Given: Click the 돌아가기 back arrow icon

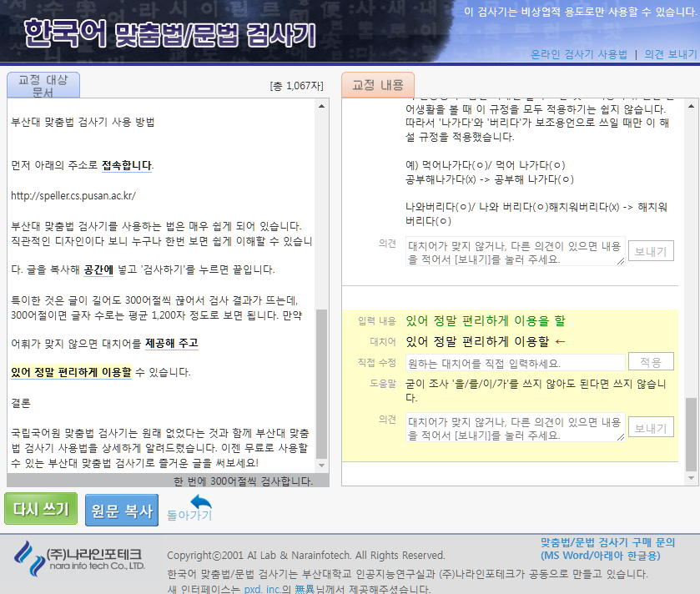Looking at the screenshot, I should pos(201,501).
